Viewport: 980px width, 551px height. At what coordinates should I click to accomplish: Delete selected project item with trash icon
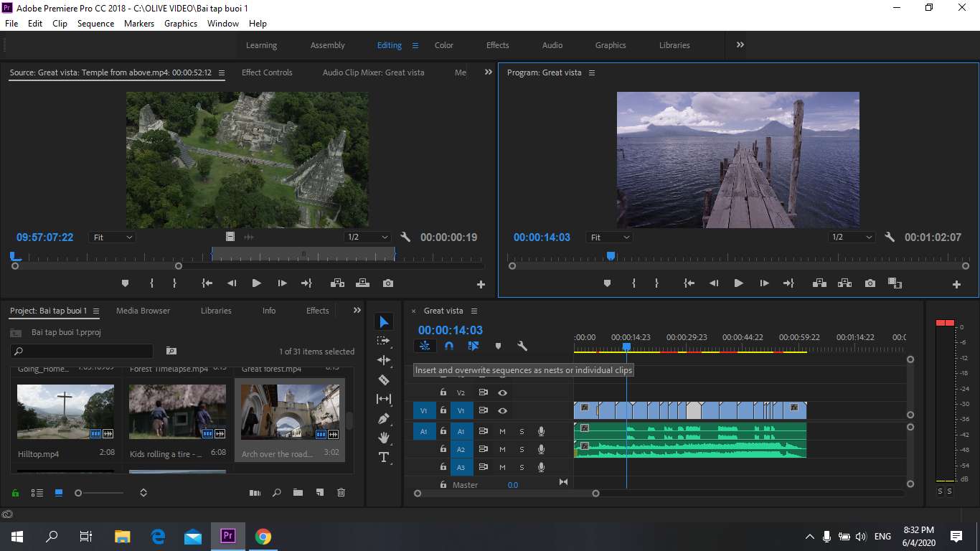click(341, 493)
